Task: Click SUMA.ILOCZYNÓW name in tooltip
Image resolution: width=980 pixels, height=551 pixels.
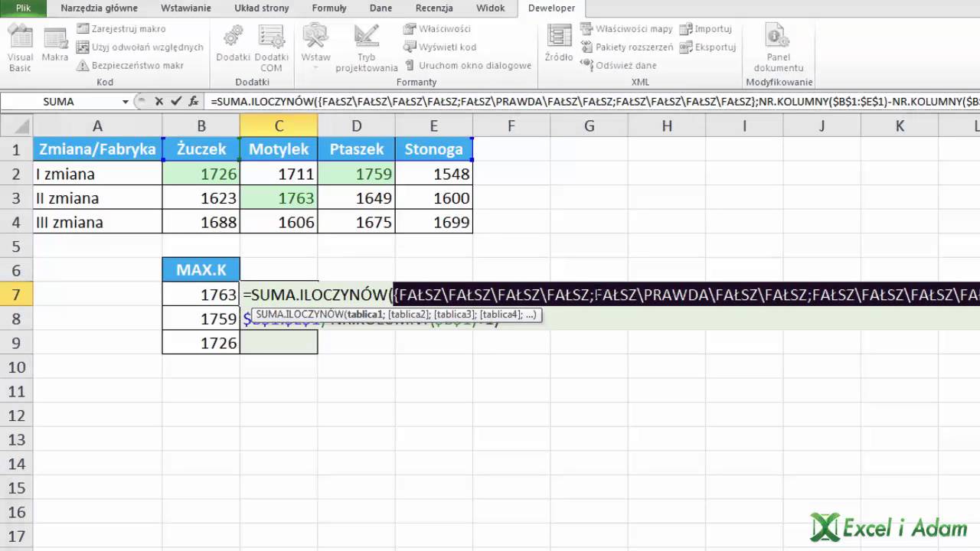Action: pyautogui.click(x=300, y=315)
